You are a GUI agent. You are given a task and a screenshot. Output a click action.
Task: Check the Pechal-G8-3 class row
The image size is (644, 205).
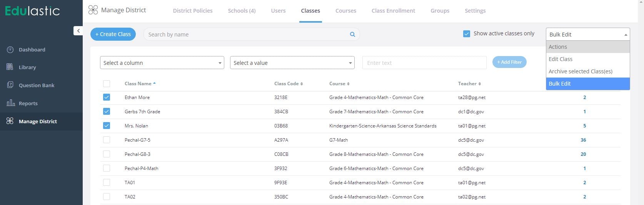point(107,154)
